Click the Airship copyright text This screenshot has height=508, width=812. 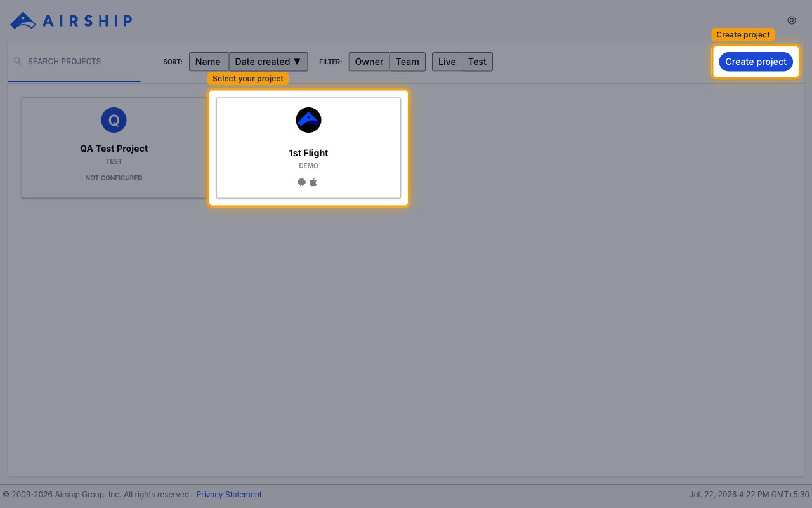tap(97, 495)
